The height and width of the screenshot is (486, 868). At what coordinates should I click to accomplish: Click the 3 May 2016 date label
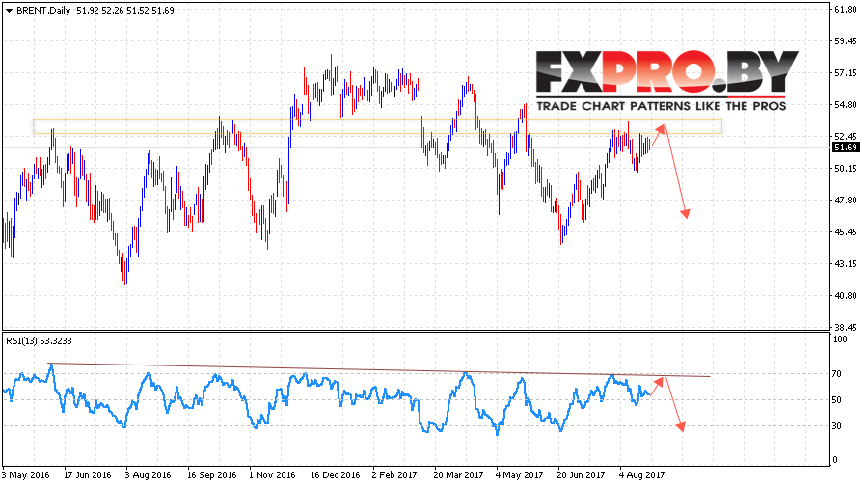click(25, 475)
